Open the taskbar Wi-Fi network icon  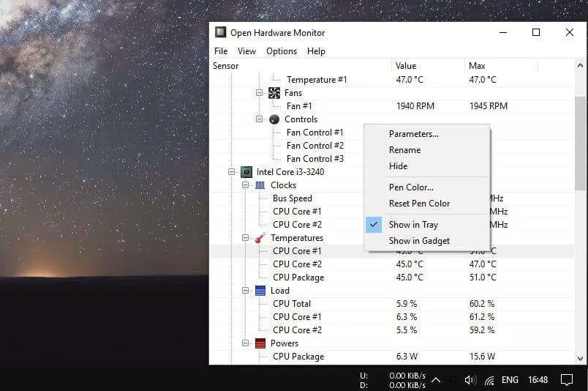tap(489, 381)
